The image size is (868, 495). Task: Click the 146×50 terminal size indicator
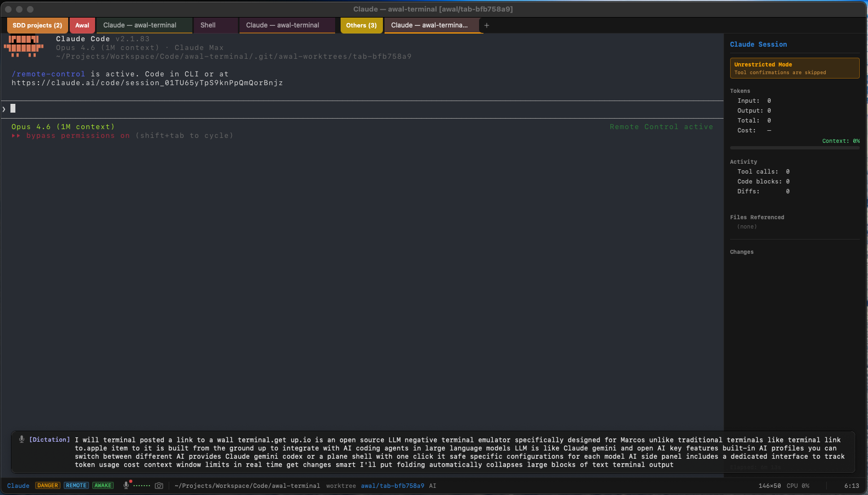tap(769, 486)
